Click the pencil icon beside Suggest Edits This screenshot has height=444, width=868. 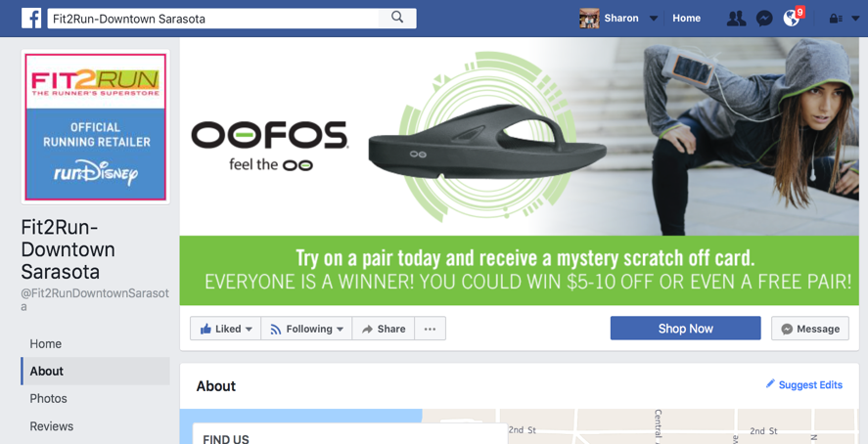770,383
